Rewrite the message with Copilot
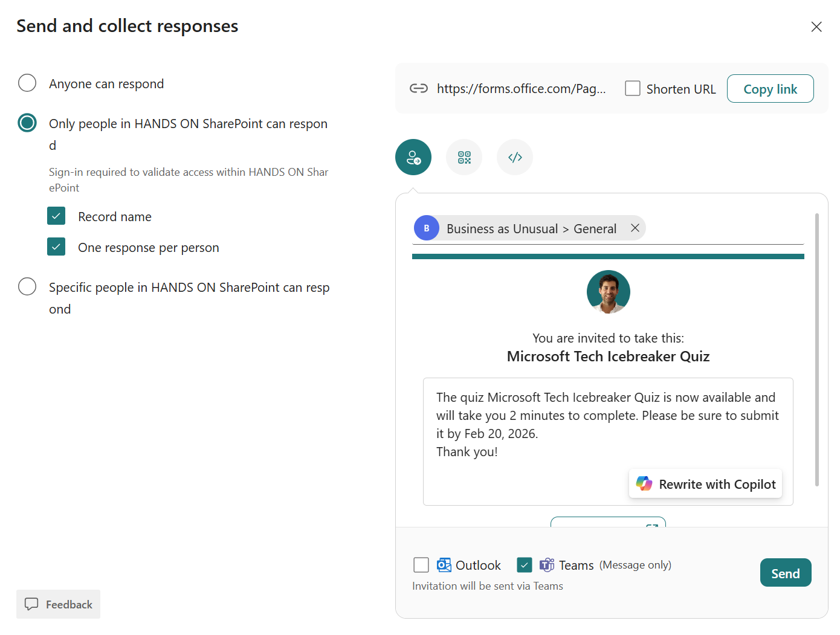 [705, 483]
